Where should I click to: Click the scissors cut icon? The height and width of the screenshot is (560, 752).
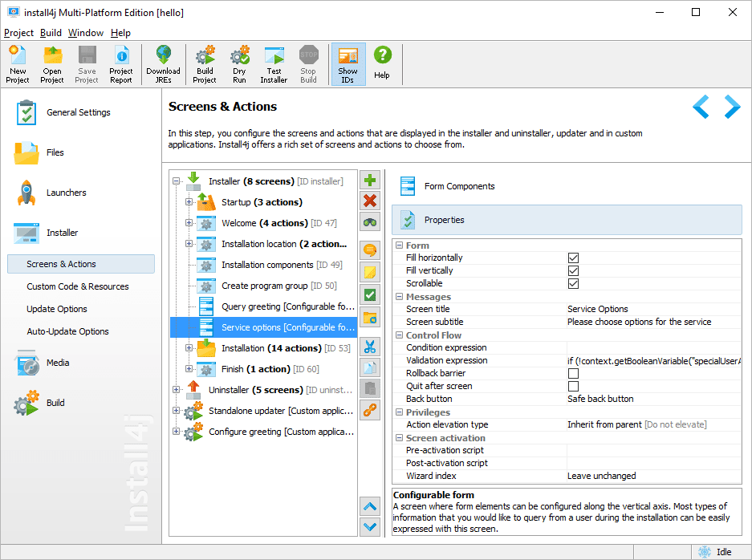pos(370,347)
